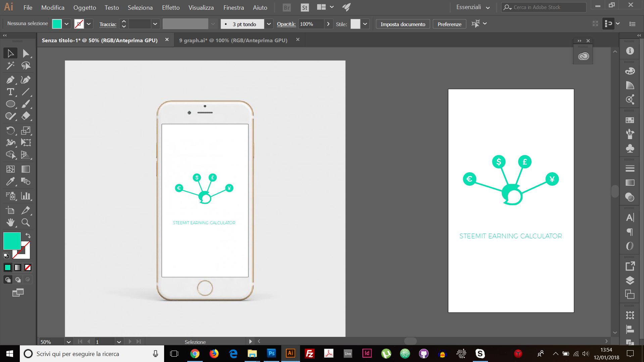Image resolution: width=644 pixels, height=362 pixels.
Task: Activate the Type tool
Action: (x=10, y=92)
